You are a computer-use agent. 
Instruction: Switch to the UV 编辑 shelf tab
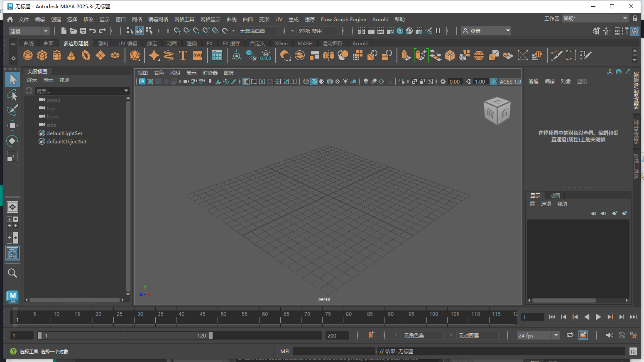127,43
